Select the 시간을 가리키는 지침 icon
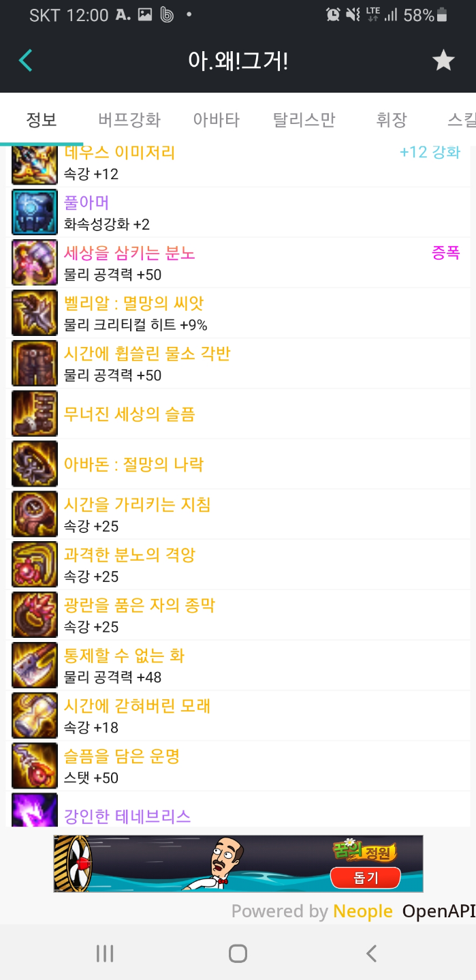476x980 pixels. click(35, 514)
